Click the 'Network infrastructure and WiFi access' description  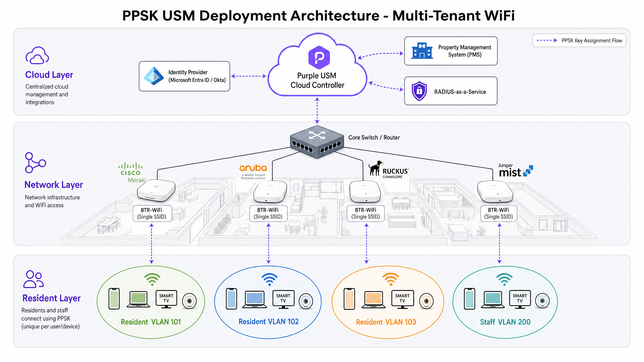(x=52, y=201)
